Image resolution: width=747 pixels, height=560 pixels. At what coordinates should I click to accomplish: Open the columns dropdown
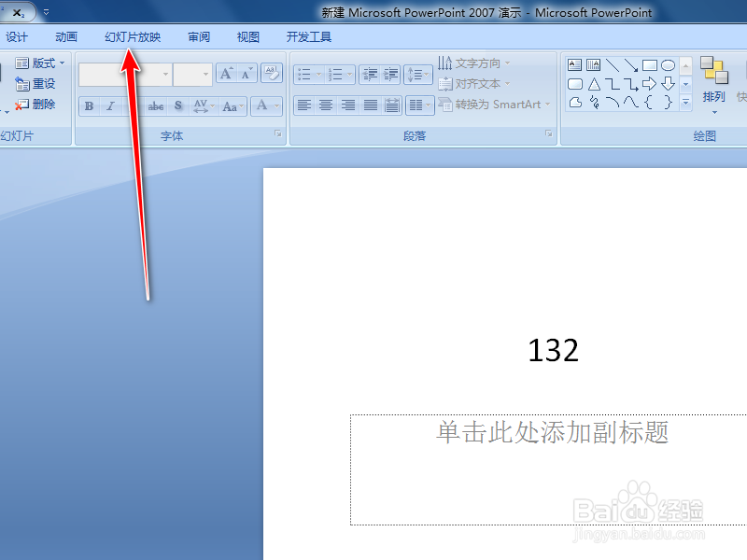420,105
